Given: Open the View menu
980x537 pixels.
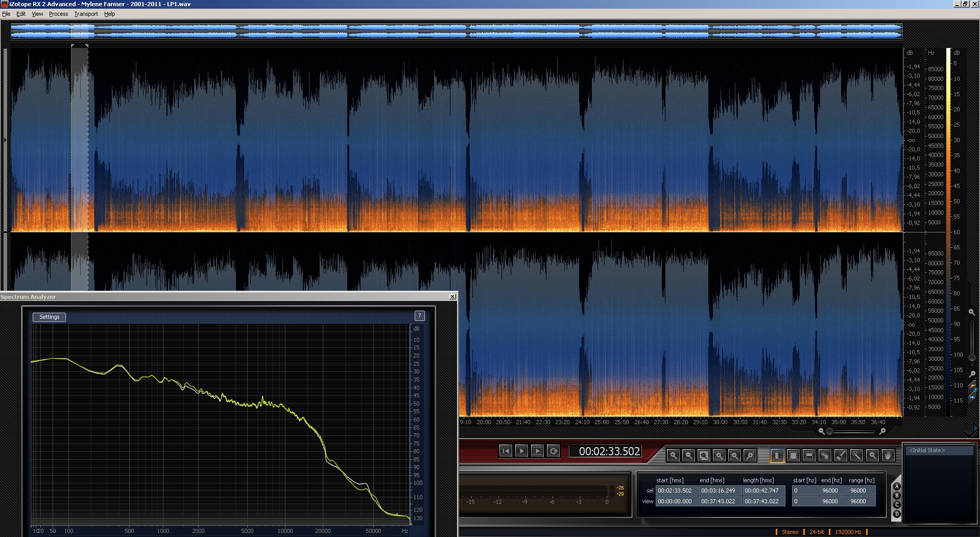Looking at the screenshot, I should (37, 14).
